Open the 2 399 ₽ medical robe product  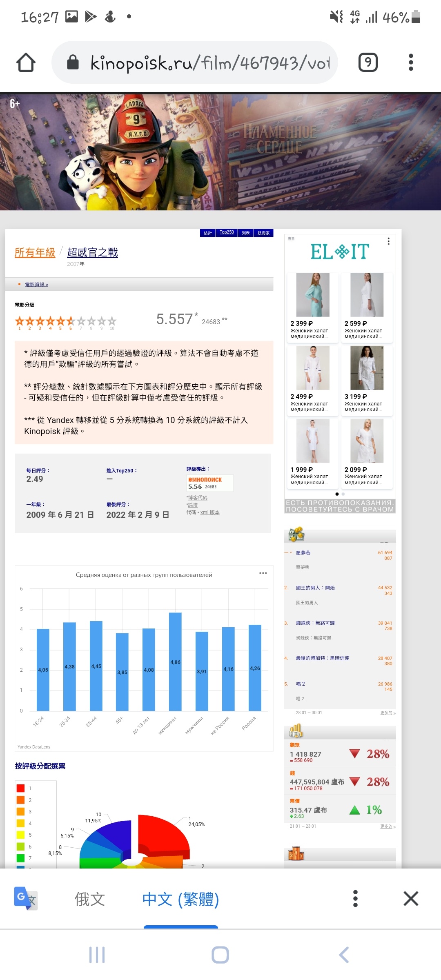coord(313,308)
